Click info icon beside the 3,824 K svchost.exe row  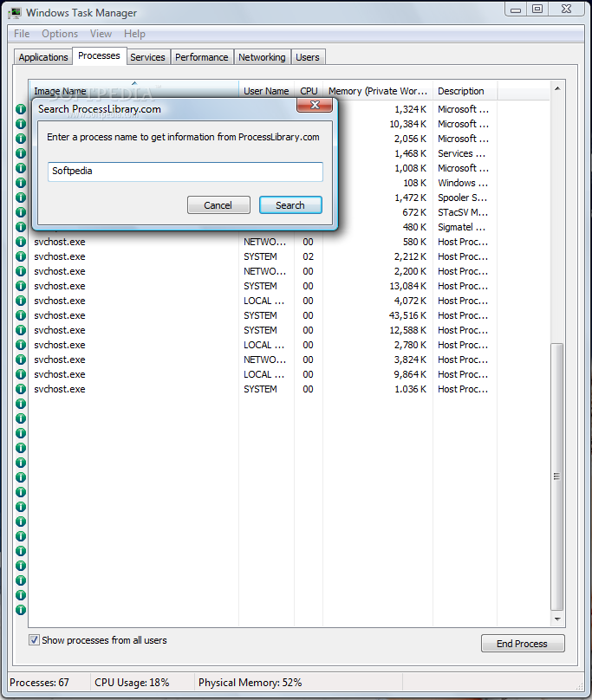click(21, 360)
